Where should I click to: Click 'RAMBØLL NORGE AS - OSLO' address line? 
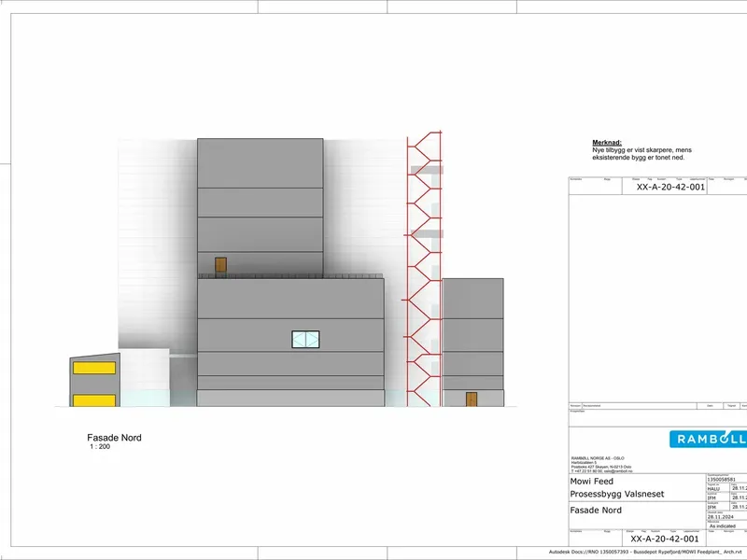(x=598, y=458)
